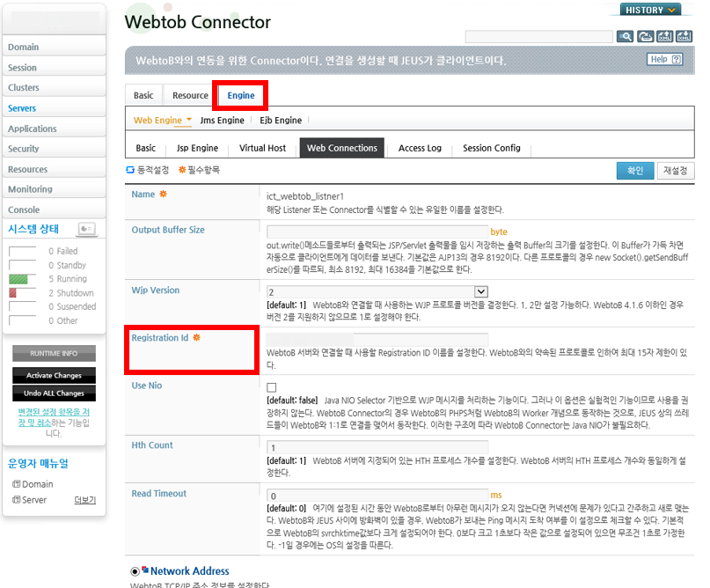This screenshot has width=710, height=588.
Task: Open the Resources sidebar menu
Action: [54, 169]
